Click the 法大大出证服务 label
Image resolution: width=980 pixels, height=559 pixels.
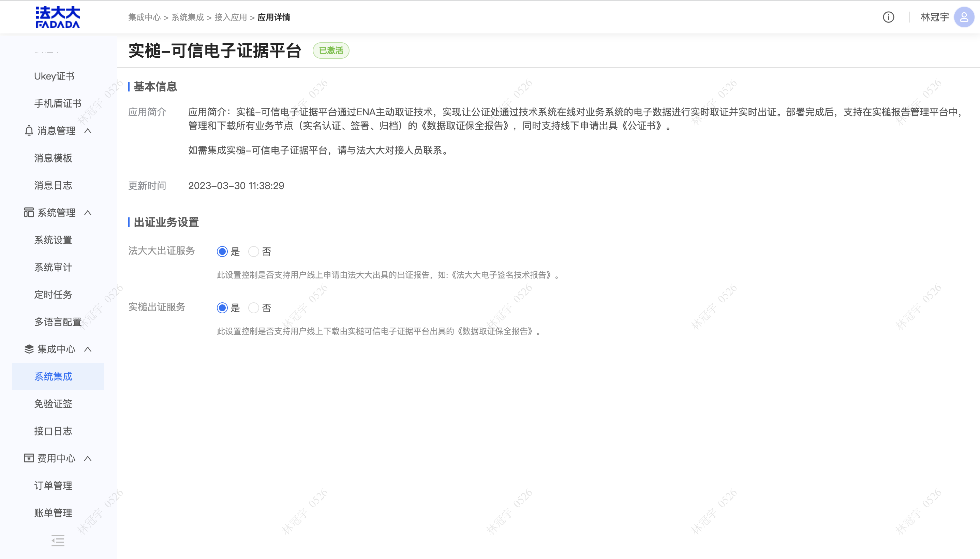point(162,251)
